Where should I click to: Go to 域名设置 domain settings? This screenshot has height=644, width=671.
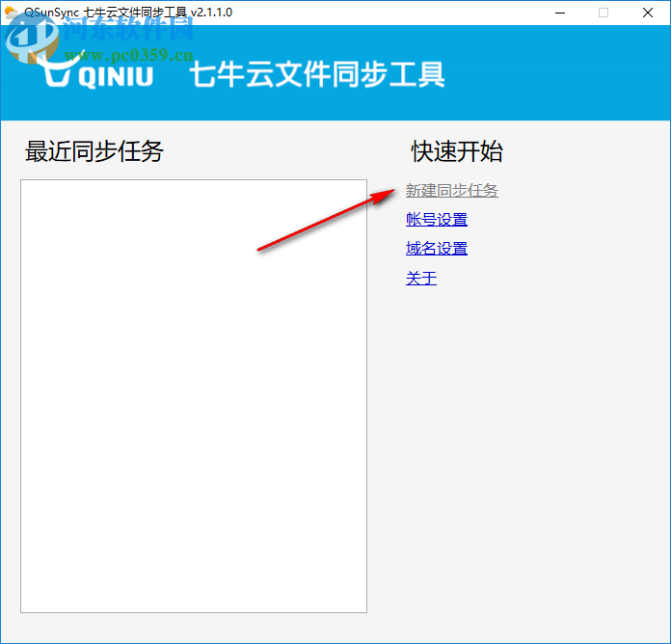pos(437,249)
